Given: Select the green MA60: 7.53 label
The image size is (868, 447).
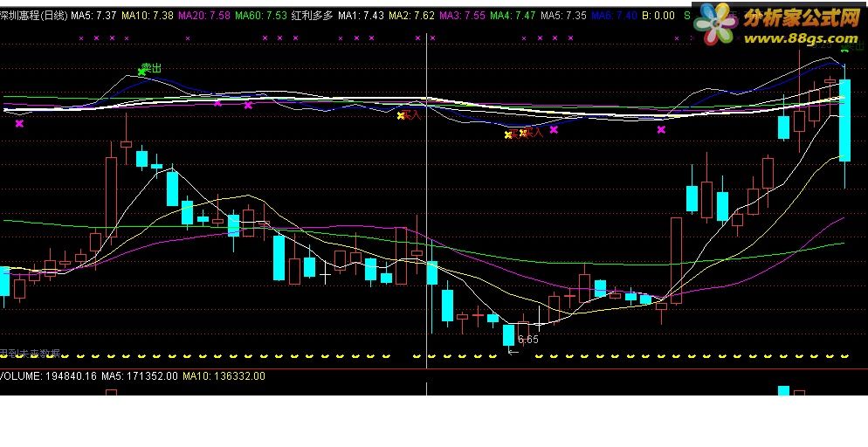Looking at the screenshot, I should pyautogui.click(x=261, y=16).
